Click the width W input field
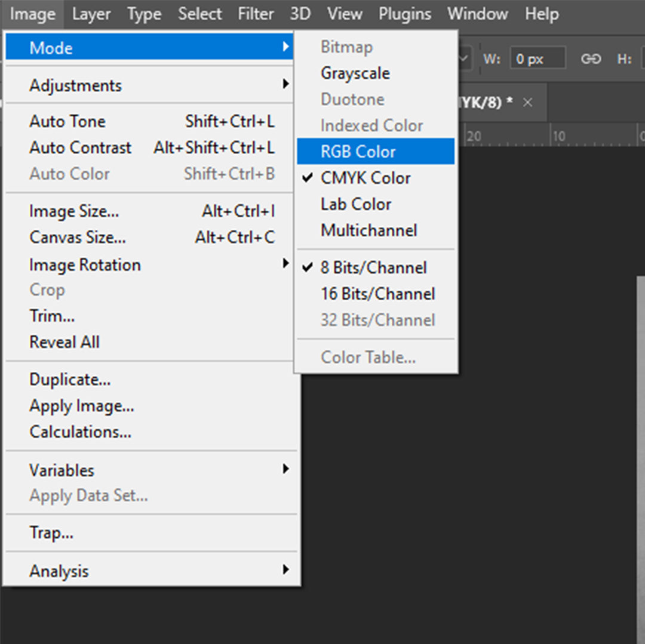The image size is (645, 644). 537,59
